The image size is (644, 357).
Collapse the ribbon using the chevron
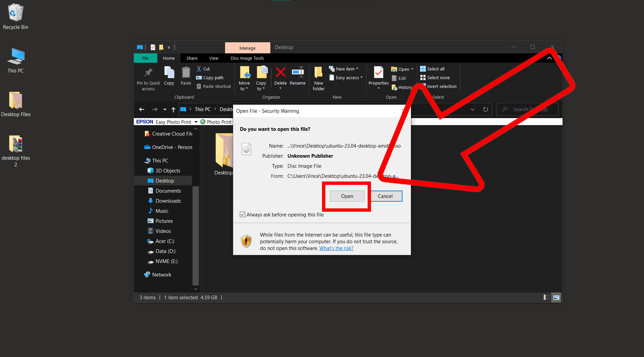(x=549, y=58)
